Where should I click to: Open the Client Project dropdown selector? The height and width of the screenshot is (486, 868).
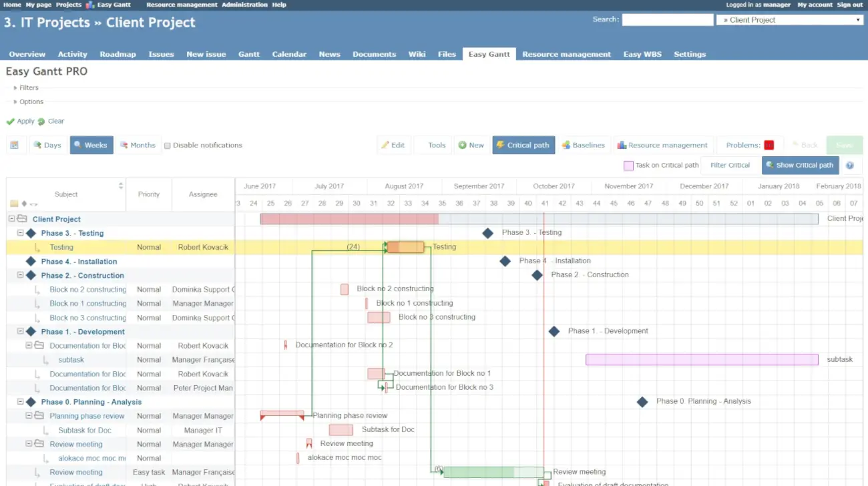(790, 20)
